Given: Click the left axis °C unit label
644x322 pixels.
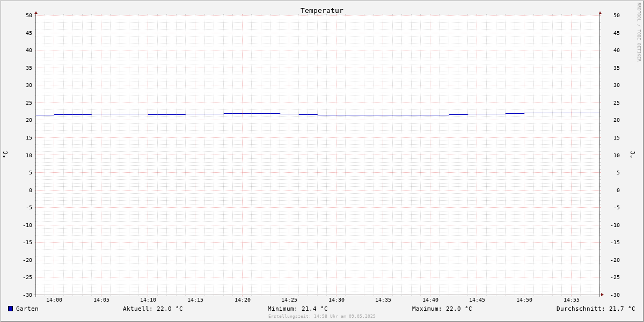Looking at the screenshot, I should tap(5, 155).
